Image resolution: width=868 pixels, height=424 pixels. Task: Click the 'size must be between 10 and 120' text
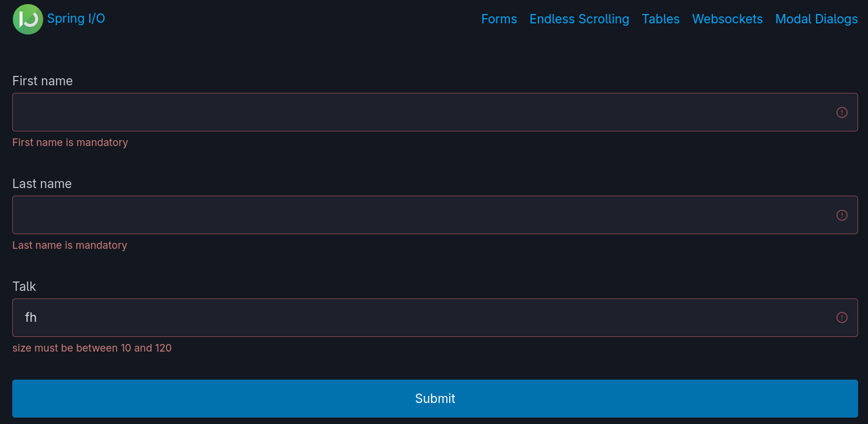(92, 347)
